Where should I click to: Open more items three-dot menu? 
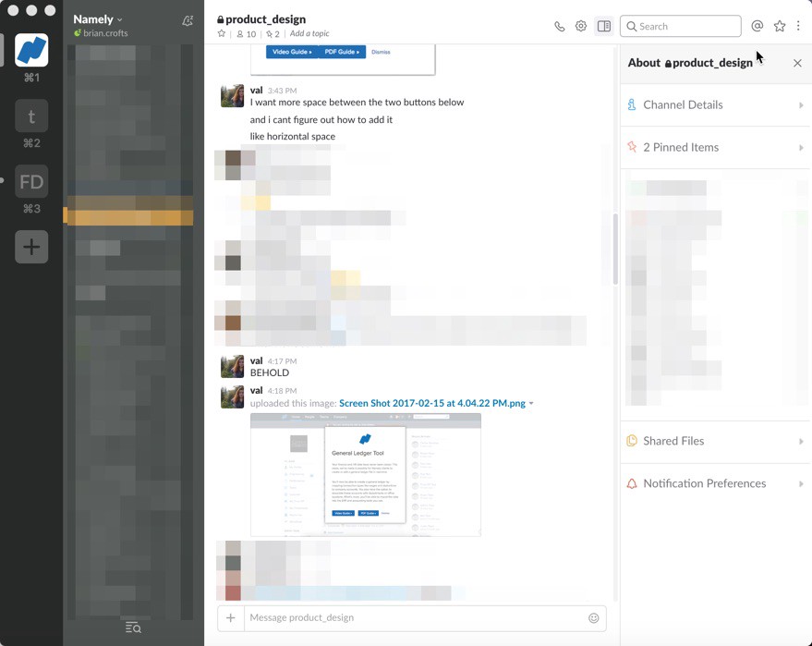click(x=798, y=26)
